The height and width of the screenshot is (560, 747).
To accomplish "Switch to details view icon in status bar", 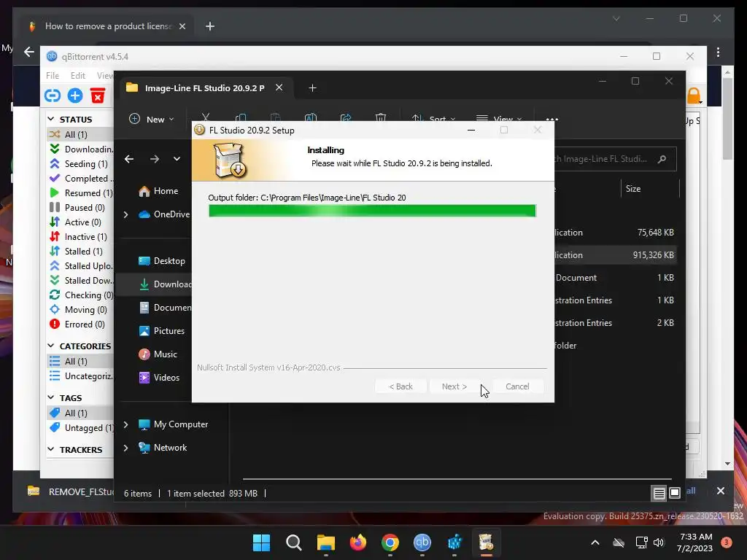I will [x=659, y=494].
